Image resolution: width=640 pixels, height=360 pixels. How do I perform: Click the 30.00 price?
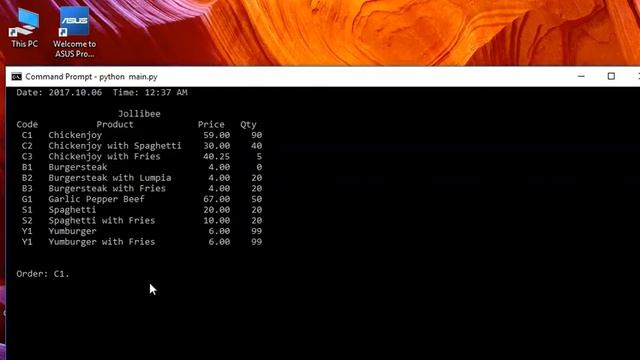pyautogui.click(x=216, y=146)
